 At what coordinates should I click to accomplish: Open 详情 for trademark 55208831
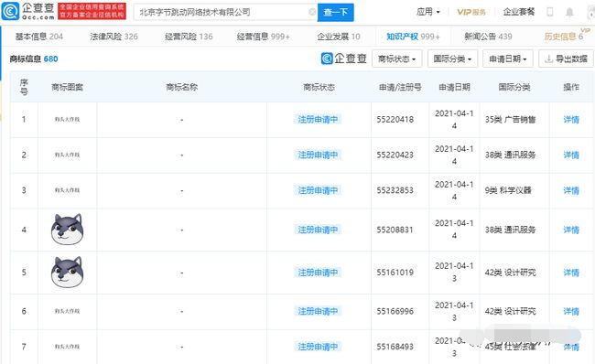coord(571,230)
